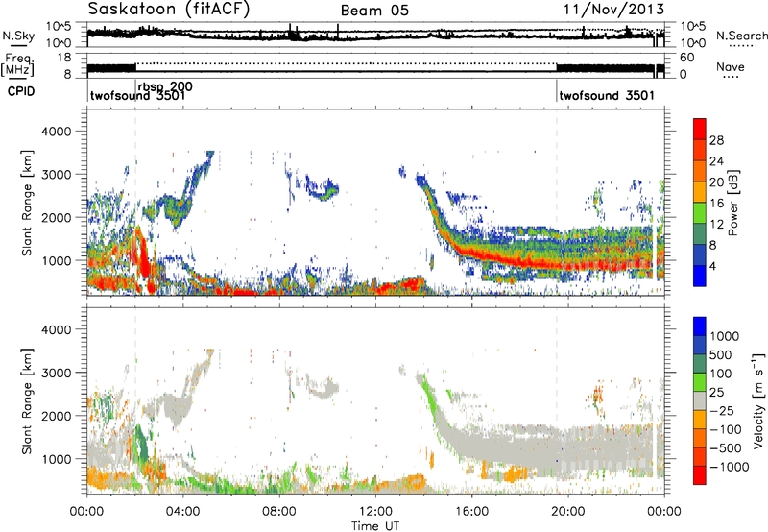Click the blue bottom segment of Power colorbar
This screenshot has width=768, height=532.
click(x=700, y=277)
